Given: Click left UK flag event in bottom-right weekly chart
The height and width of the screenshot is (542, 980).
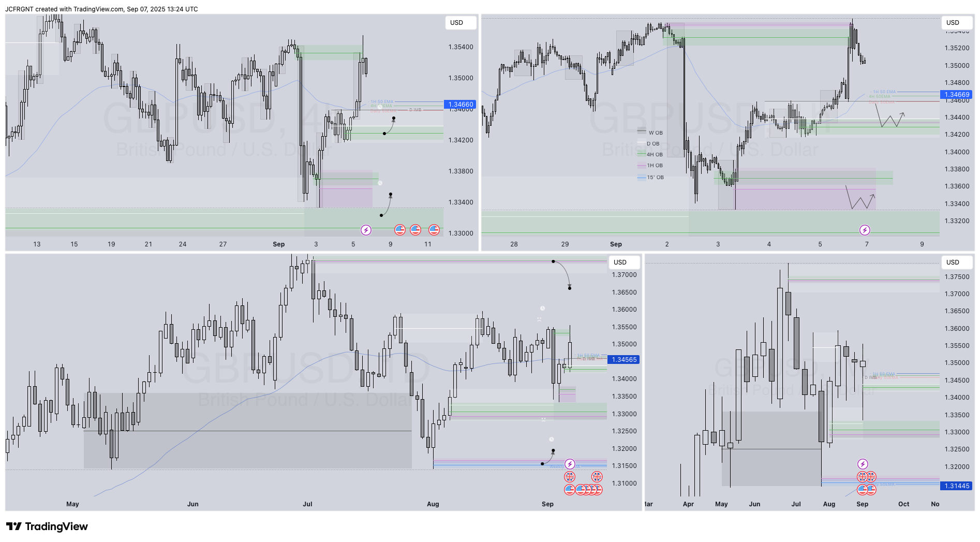Looking at the screenshot, I should pos(862,477).
